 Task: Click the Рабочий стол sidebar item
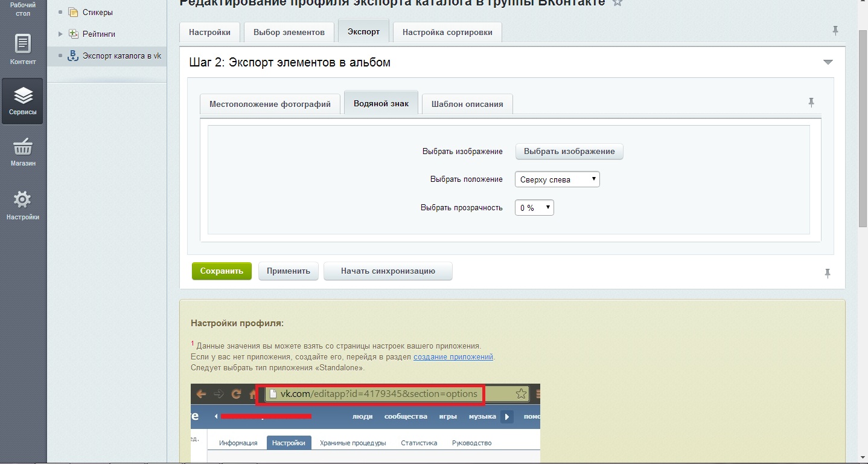[22, 9]
